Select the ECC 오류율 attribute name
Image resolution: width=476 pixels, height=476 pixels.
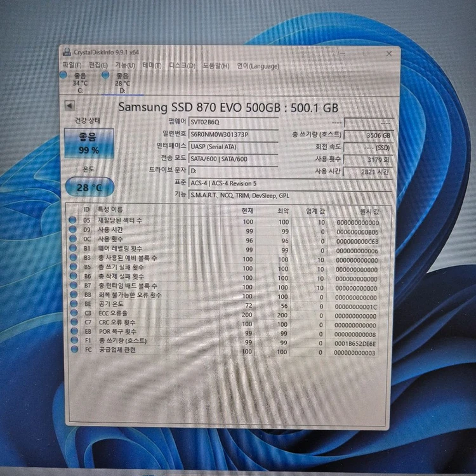113,313
